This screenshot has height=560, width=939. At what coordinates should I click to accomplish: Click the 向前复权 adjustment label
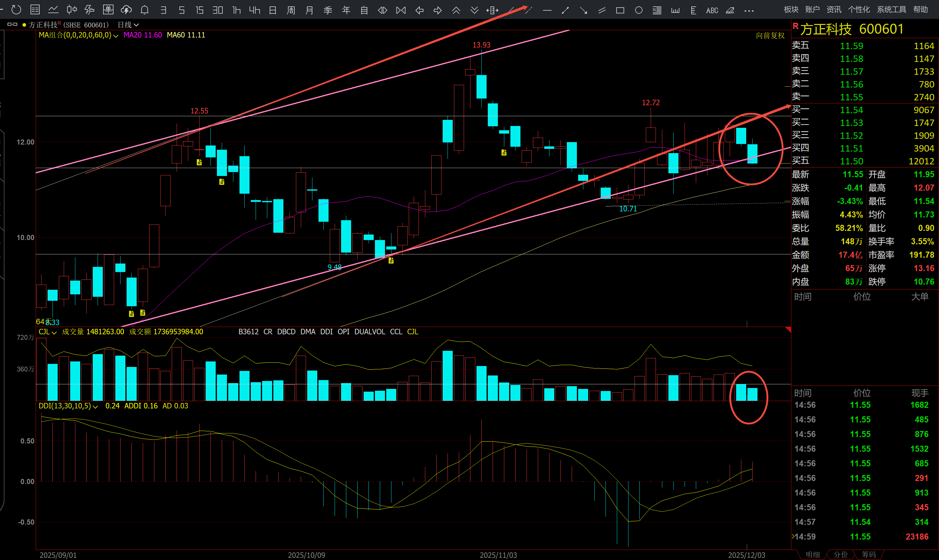770,35
